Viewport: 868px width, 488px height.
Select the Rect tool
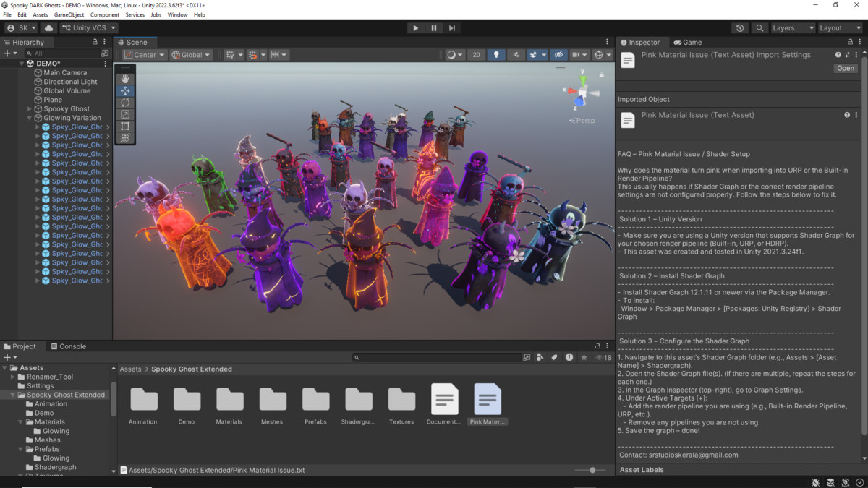tap(125, 126)
